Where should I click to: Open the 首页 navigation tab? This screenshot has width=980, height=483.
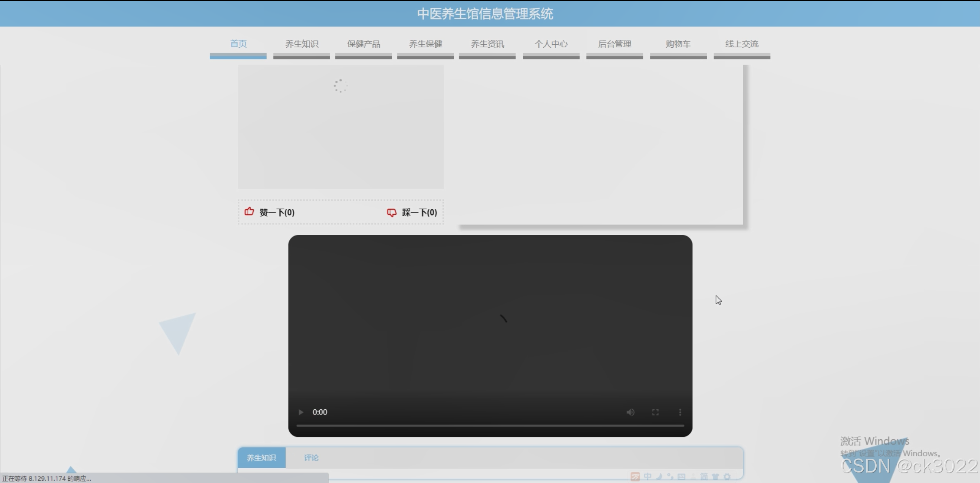click(238, 44)
